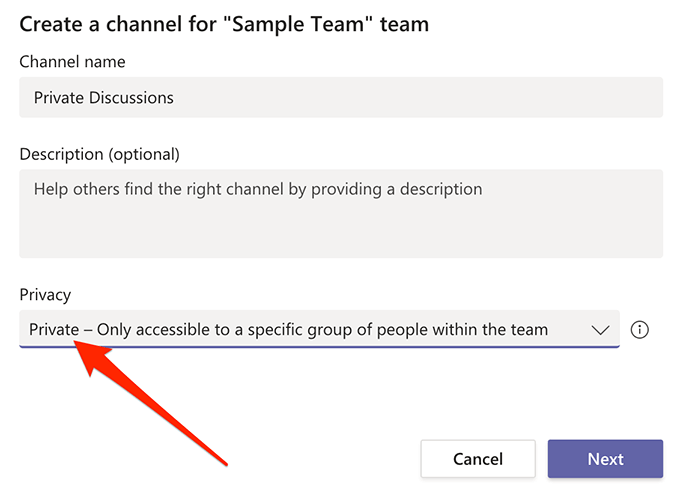The width and height of the screenshot is (680, 490).
Task: Open the Private privacy option combo box
Action: tap(300, 330)
